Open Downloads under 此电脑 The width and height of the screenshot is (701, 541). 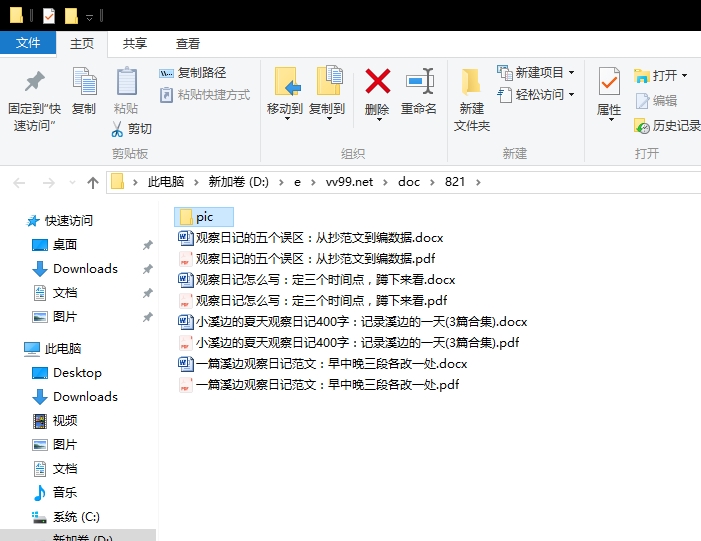(75, 397)
